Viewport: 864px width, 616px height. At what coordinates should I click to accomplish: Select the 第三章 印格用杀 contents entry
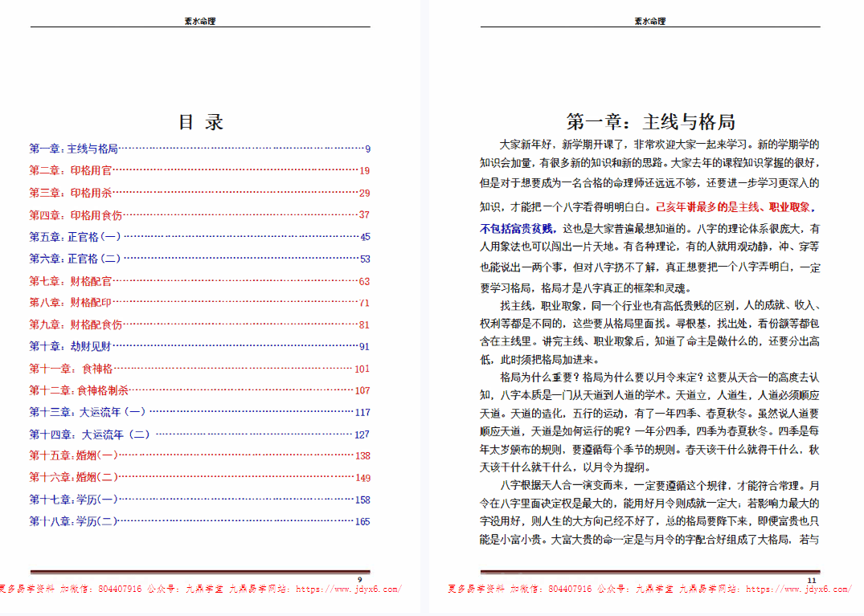[71, 193]
